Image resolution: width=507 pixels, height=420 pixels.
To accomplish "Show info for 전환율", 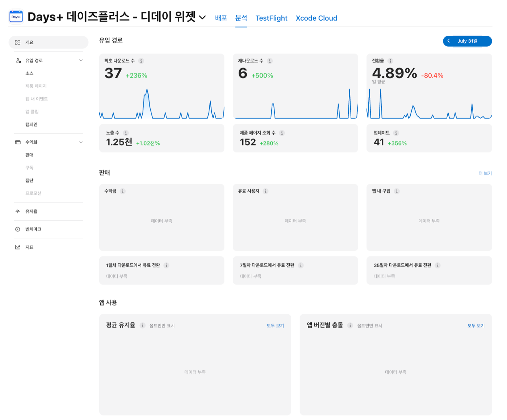I will [390, 61].
